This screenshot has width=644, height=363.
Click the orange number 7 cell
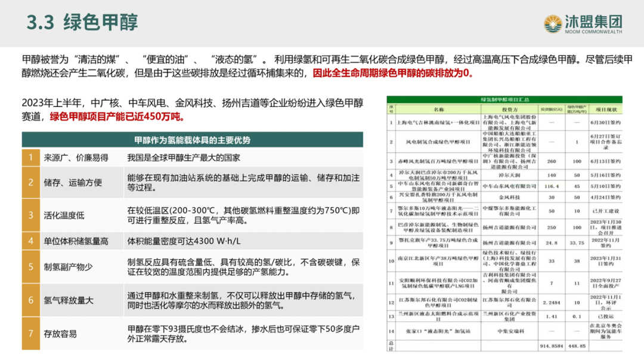pyautogui.click(x=31, y=333)
